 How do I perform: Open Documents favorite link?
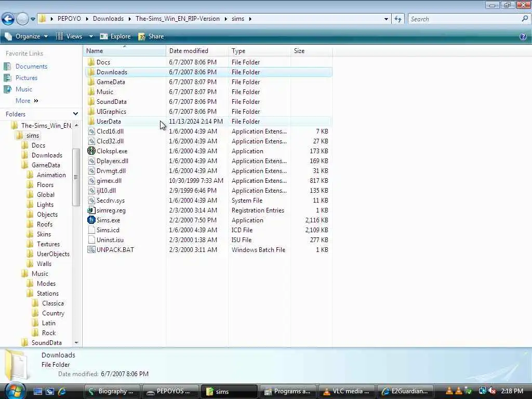31,66
